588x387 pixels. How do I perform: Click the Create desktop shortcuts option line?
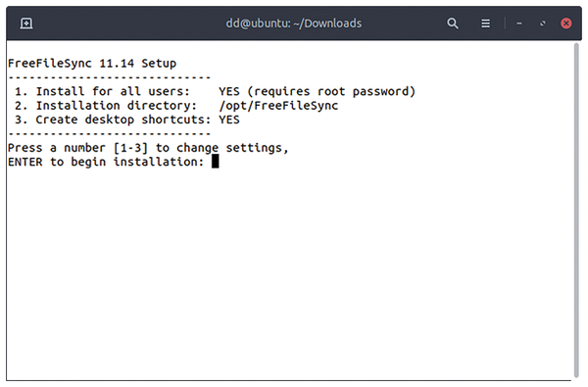[x=127, y=120]
